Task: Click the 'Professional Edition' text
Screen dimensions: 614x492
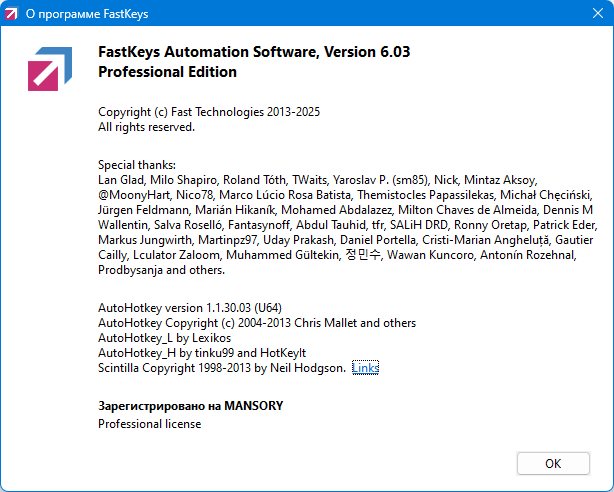Action: pyautogui.click(x=167, y=72)
